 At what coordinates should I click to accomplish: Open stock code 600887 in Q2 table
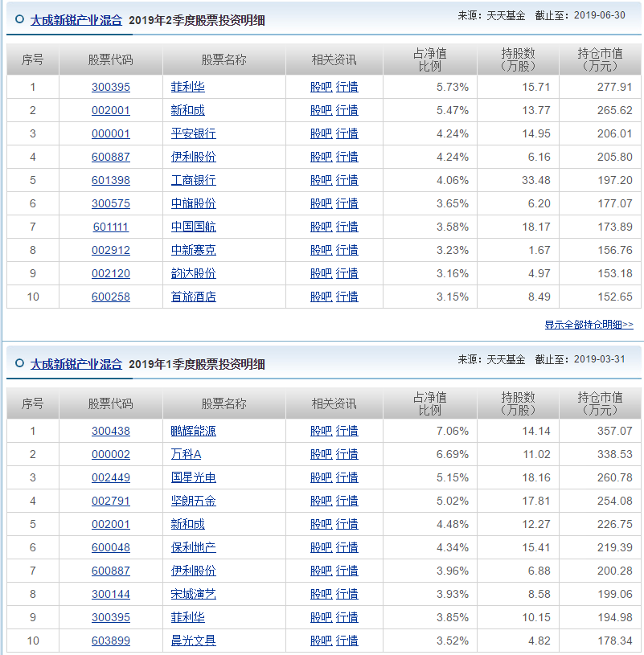[111, 157]
